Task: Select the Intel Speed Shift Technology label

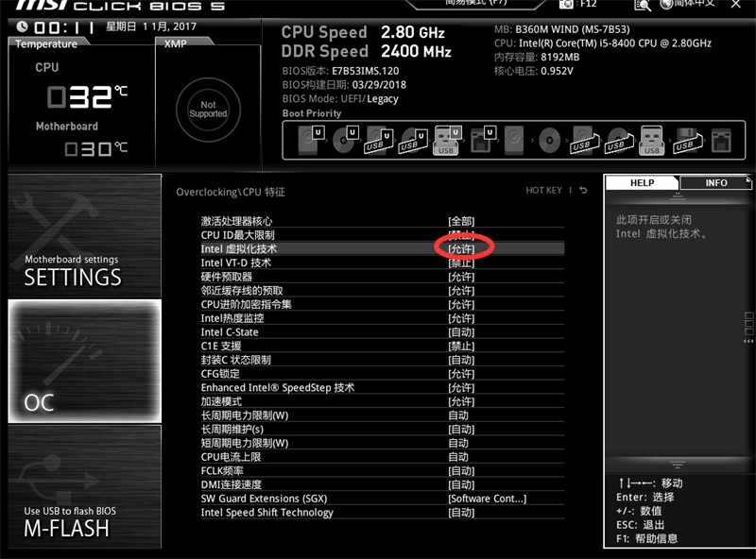Action: pos(267,512)
